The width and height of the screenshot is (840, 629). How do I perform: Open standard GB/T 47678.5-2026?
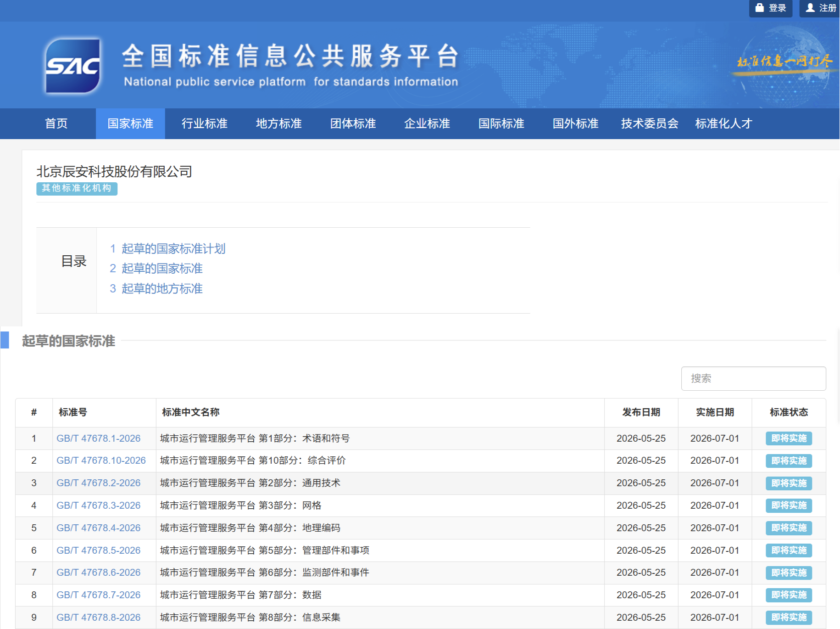point(98,550)
